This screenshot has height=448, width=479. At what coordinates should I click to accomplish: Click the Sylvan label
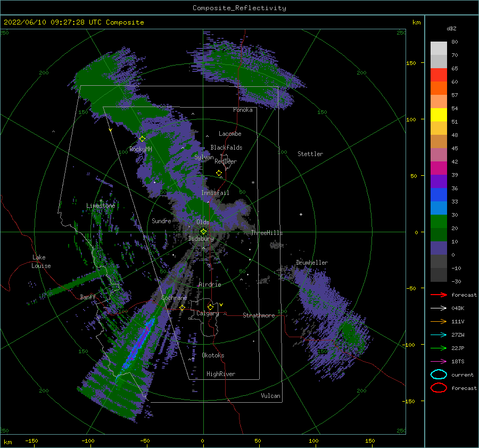point(204,157)
